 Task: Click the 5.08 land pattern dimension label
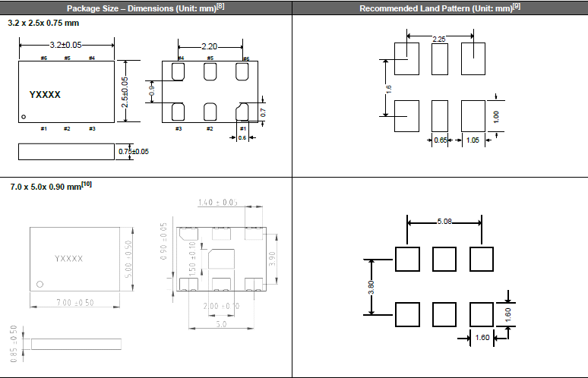pos(444,222)
